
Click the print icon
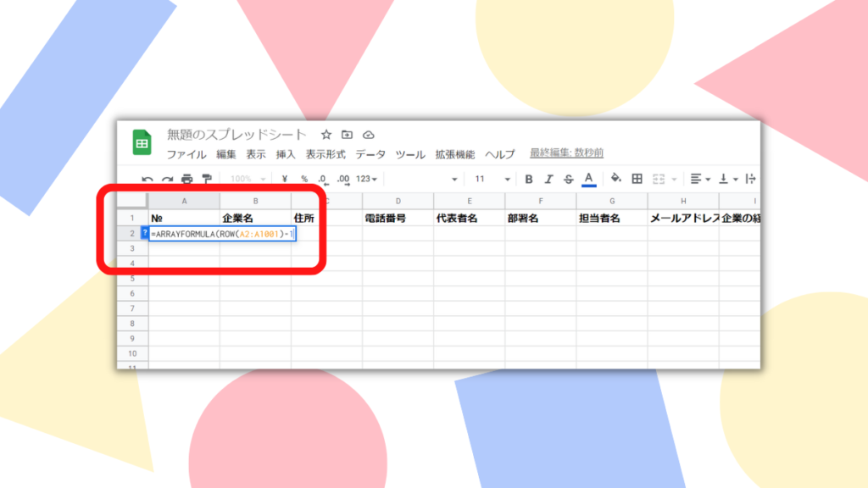point(186,180)
